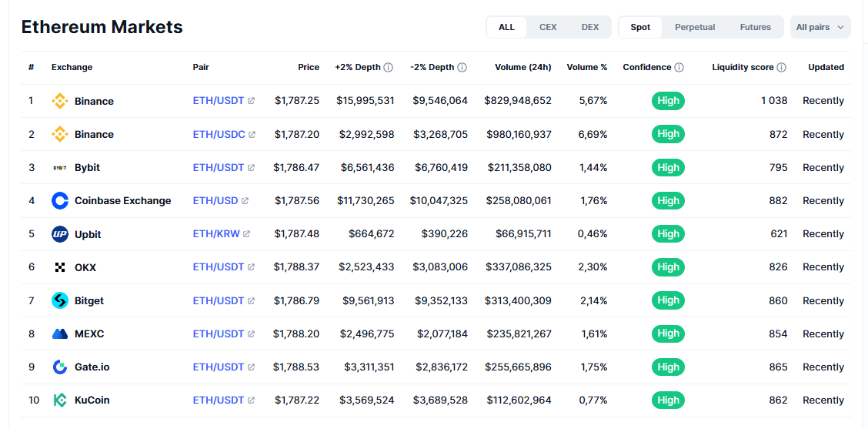The height and width of the screenshot is (429, 868).
Task: Switch to the Futures market tab
Action: [x=755, y=27]
